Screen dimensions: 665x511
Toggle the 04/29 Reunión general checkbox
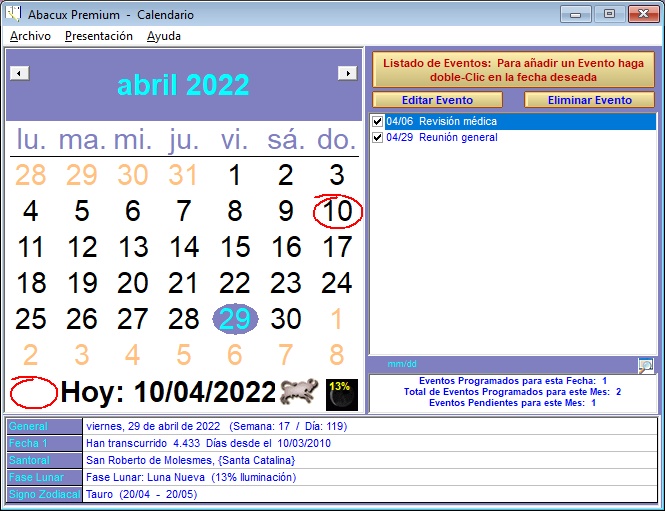(378, 138)
